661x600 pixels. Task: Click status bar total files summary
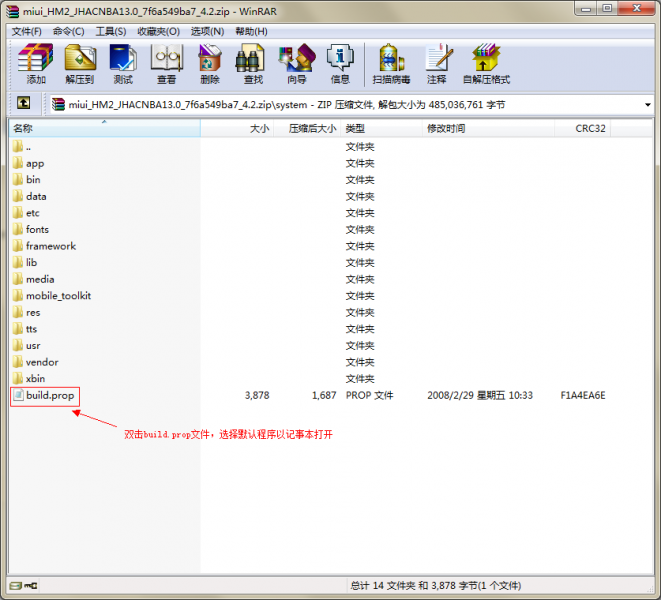tap(435, 586)
